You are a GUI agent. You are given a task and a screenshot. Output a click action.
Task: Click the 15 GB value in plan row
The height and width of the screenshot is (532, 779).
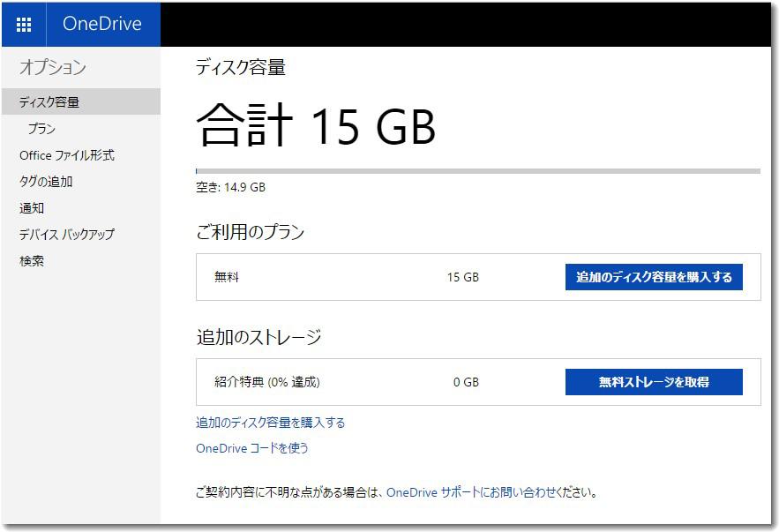[x=462, y=277]
